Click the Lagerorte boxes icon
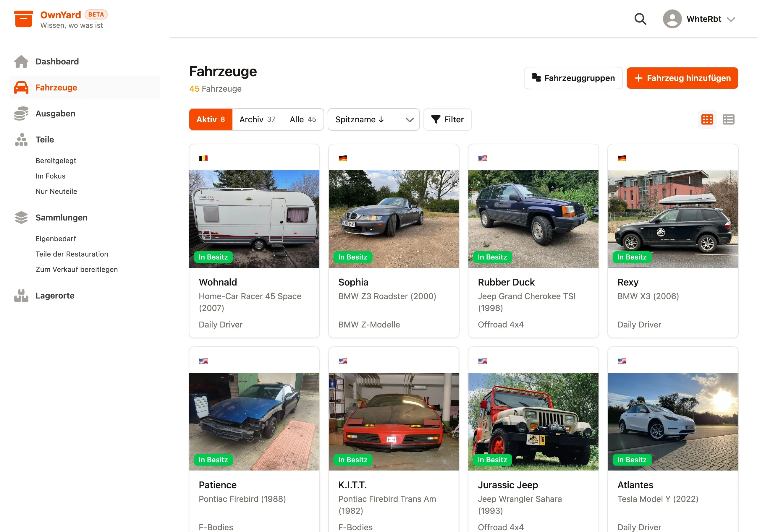 [21, 296]
